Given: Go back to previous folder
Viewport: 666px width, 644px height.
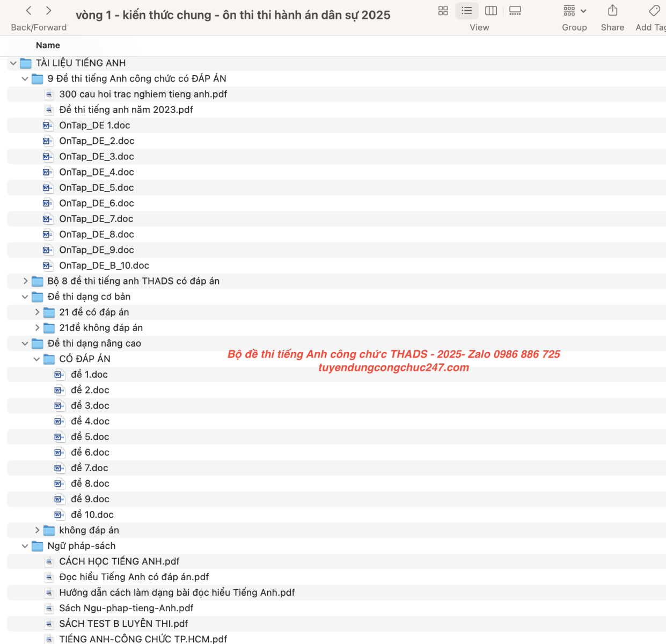Looking at the screenshot, I should click(29, 11).
